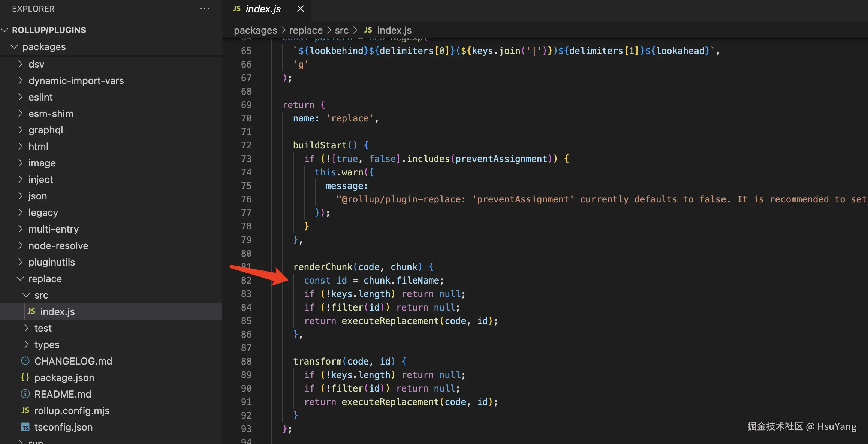The height and width of the screenshot is (444, 868).
Task: Click the README.md info file icon
Action: pos(25,394)
